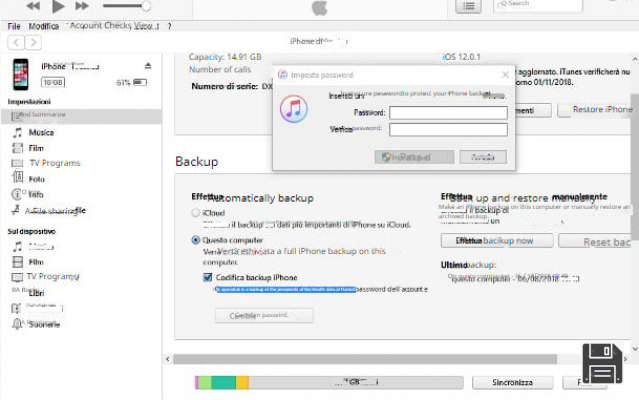Click the horizontal scrollbar right arrow
Screen dimensions: 639x400
[625, 359]
